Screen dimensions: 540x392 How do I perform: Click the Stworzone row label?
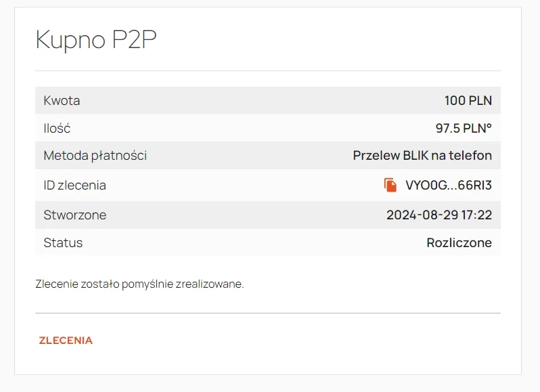(x=74, y=215)
